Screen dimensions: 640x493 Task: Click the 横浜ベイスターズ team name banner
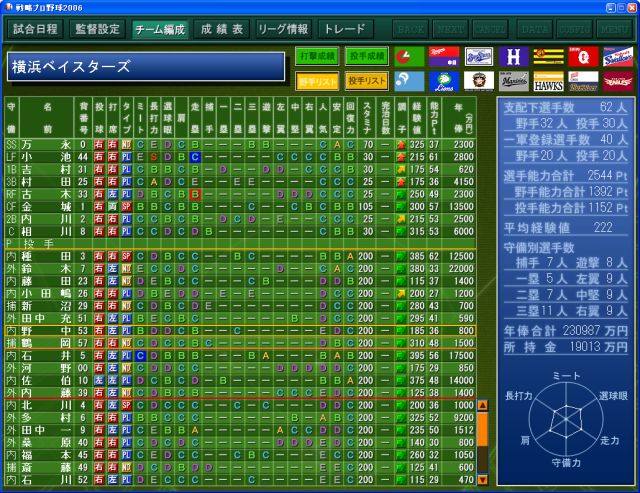pyautogui.click(x=146, y=67)
